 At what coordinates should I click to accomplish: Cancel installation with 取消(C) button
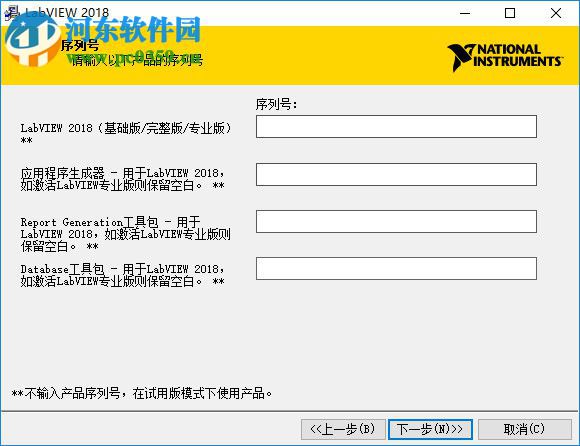(x=525, y=429)
